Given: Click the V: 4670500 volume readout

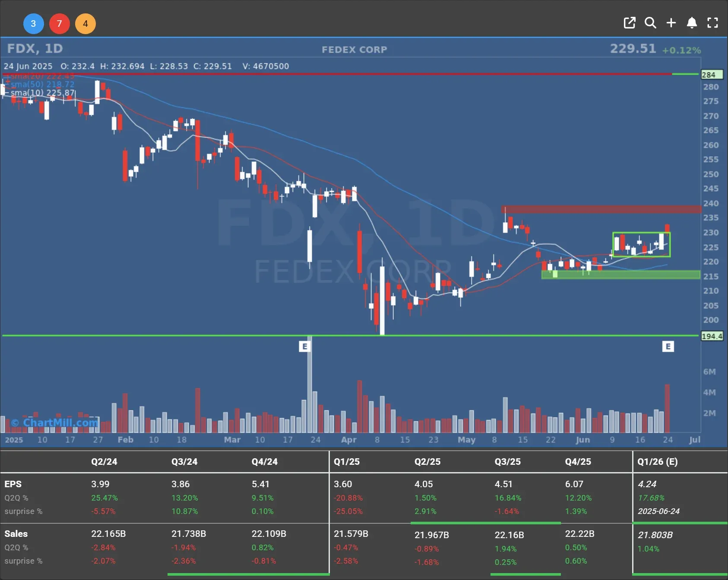Looking at the screenshot, I should [x=266, y=66].
